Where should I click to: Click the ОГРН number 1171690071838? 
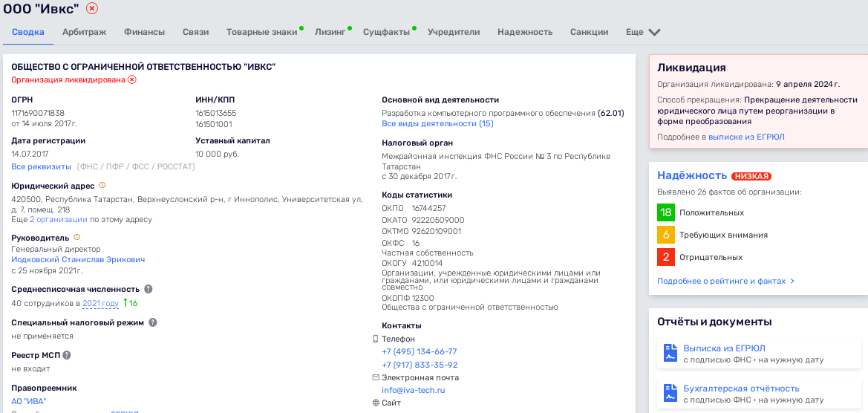pyautogui.click(x=38, y=113)
